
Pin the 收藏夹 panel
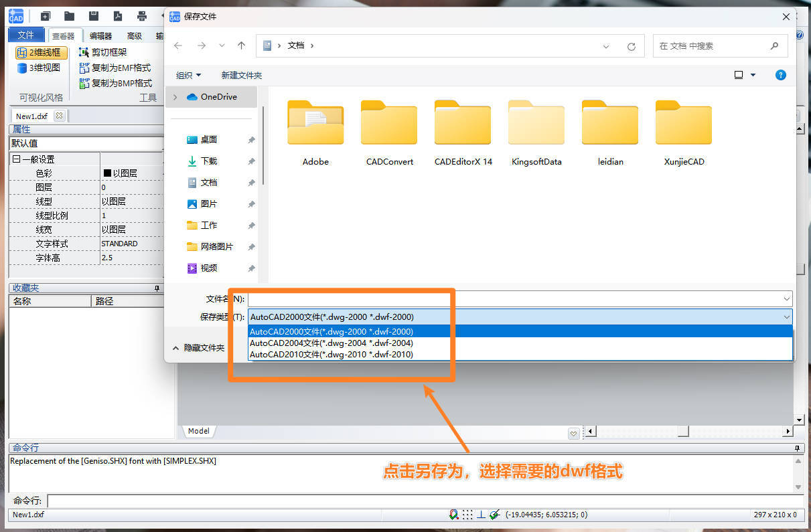(x=157, y=288)
